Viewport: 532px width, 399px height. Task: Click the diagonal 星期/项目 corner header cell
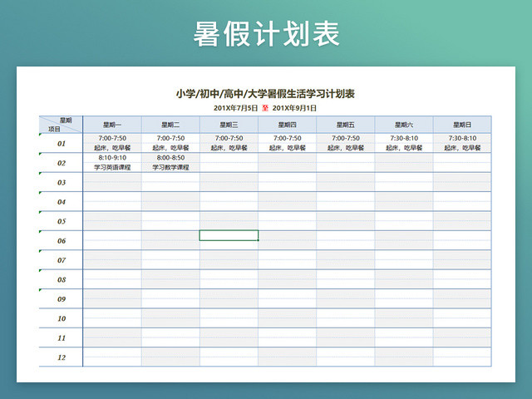coord(61,125)
